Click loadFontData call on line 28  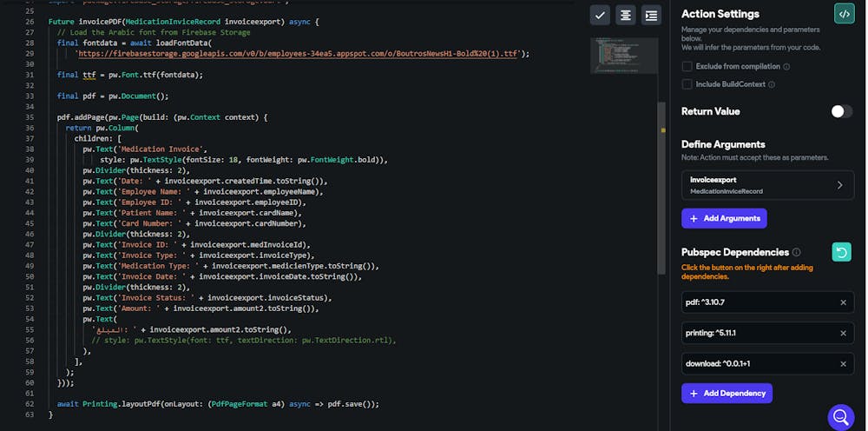pyautogui.click(x=183, y=43)
